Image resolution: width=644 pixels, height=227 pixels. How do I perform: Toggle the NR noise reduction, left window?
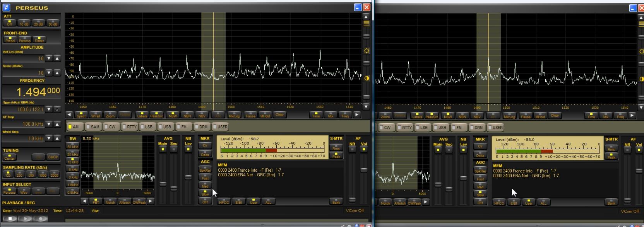[x=352, y=148]
